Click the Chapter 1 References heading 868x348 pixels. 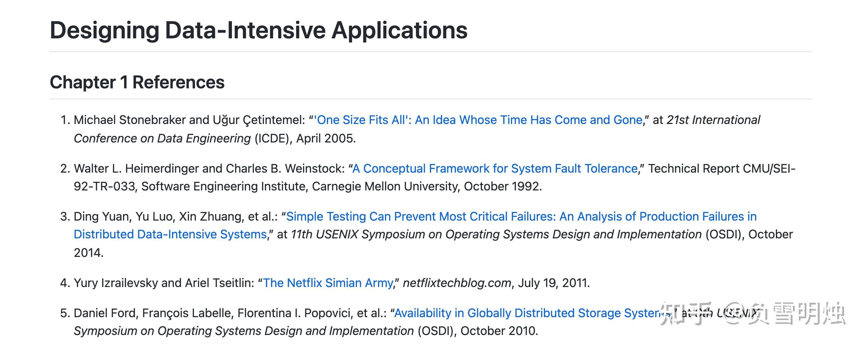[137, 83]
